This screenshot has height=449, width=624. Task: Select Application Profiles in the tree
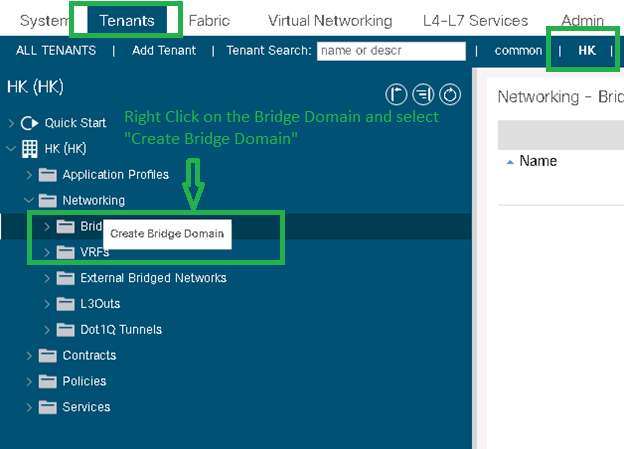tap(115, 175)
